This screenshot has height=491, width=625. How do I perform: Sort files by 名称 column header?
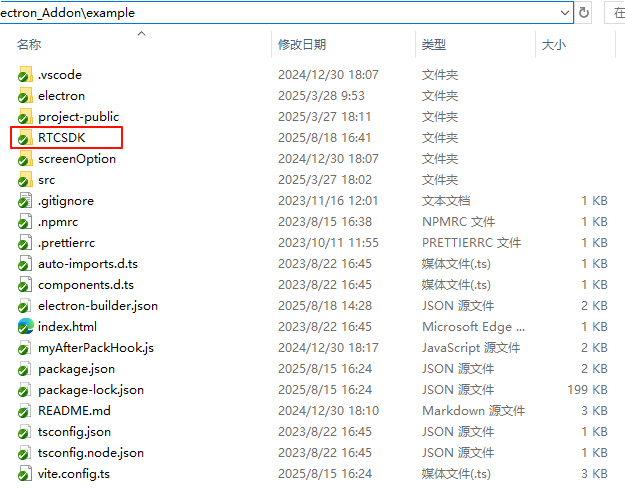(x=29, y=45)
